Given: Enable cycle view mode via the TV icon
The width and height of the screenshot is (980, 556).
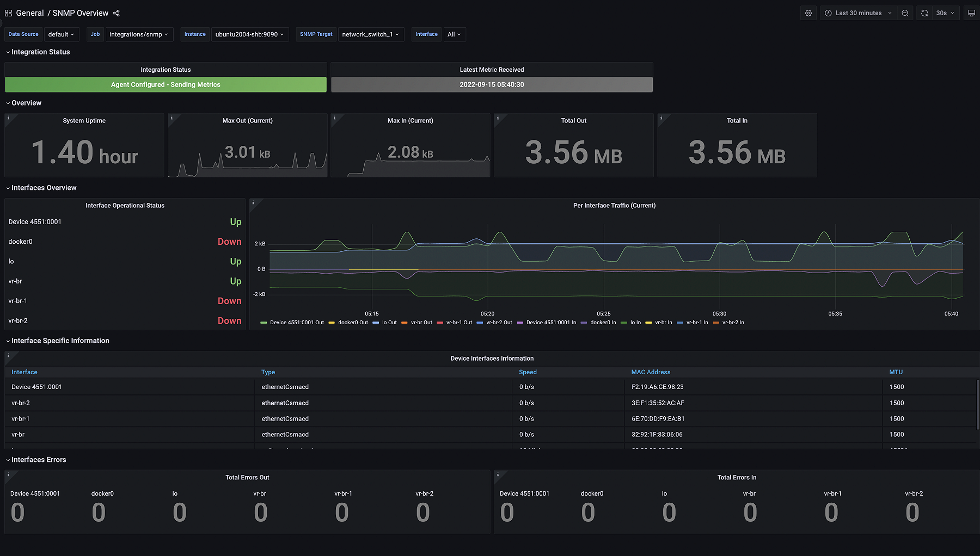Looking at the screenshot, I should [971, 13].
